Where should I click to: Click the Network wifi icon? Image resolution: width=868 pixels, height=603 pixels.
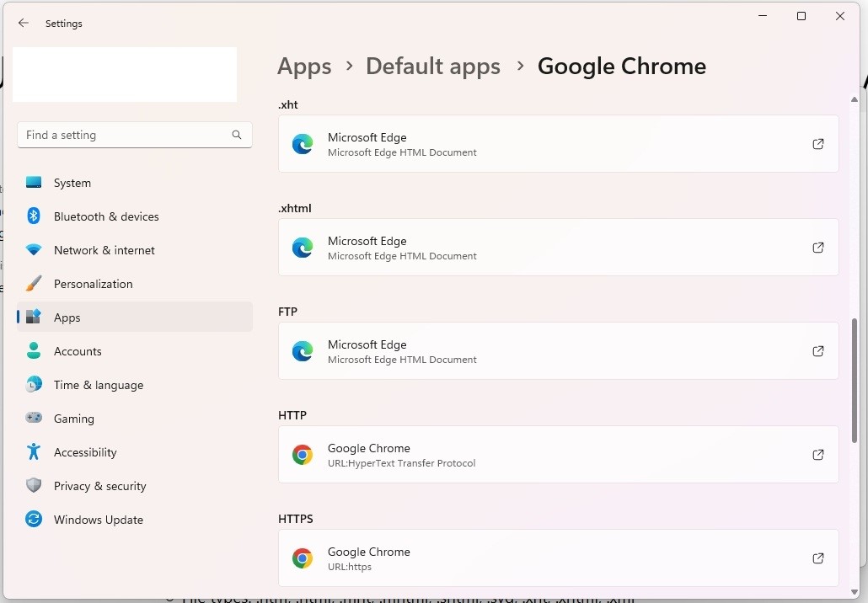pos(34,250)
